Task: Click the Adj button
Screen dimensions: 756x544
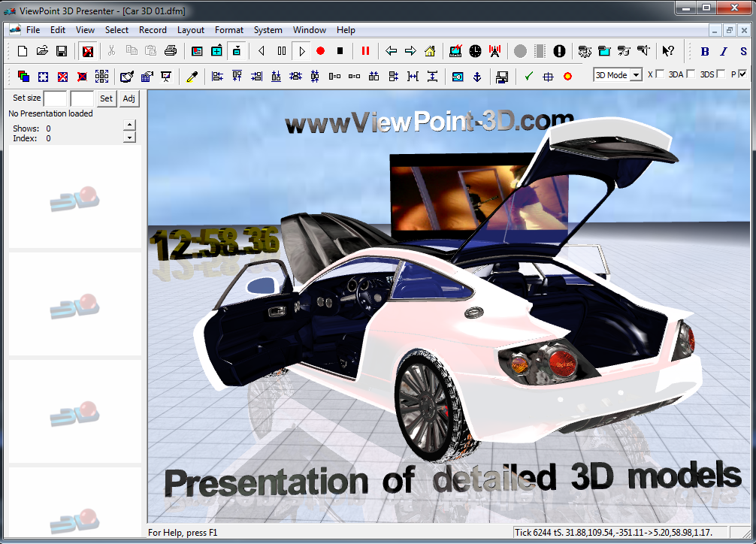Action: [129, 98]
